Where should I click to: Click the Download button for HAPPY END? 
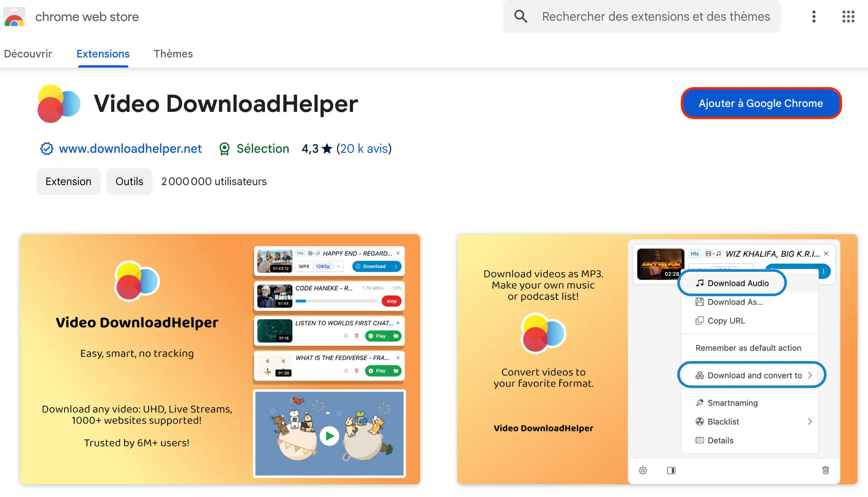click(372, 267)
